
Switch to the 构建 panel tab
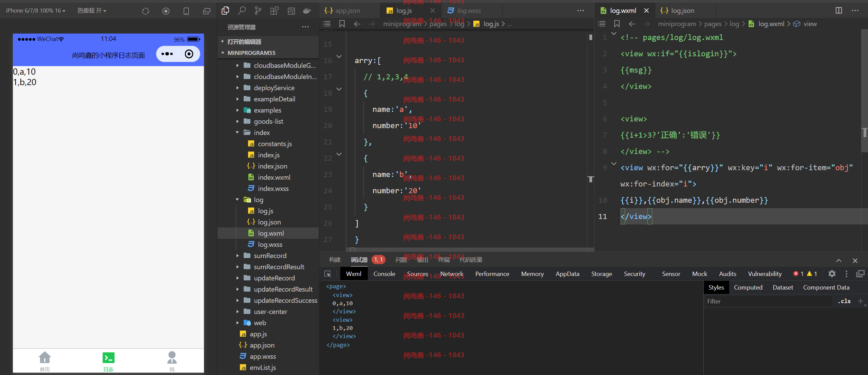(x=335, y=260)
